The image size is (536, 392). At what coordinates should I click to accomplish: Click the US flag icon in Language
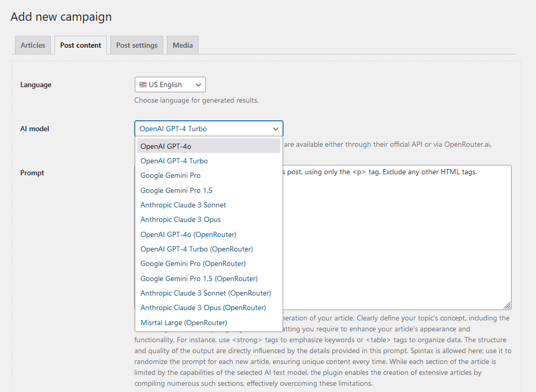tap(143, 85)
